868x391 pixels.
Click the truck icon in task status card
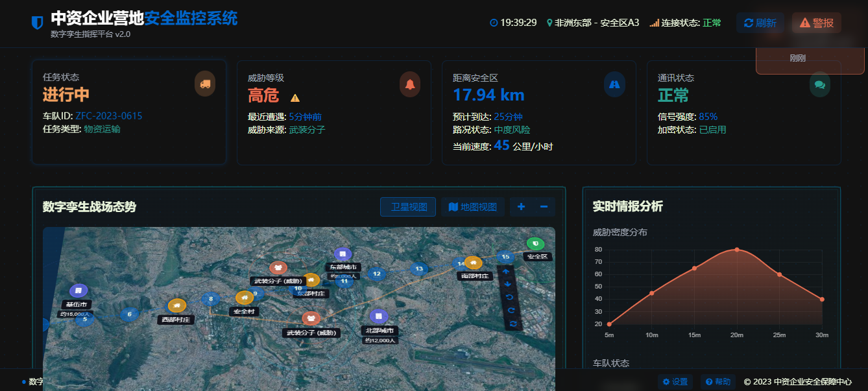(205, 84)
